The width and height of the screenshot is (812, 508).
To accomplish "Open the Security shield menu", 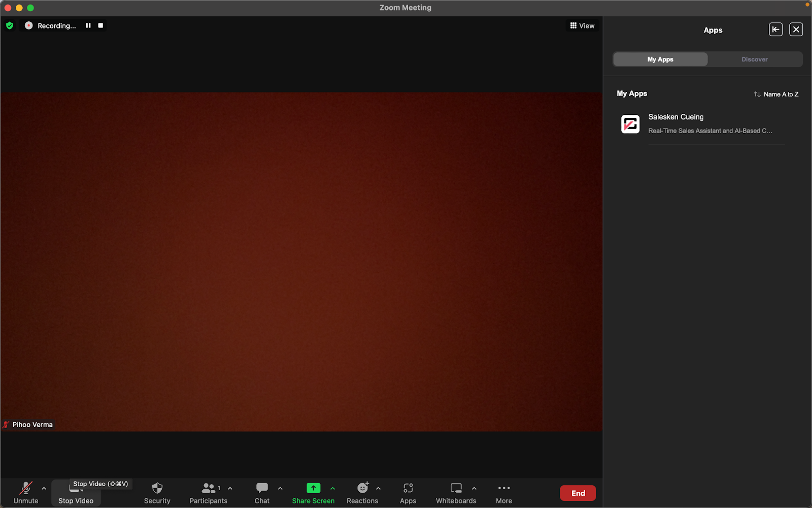I will tap(157, 493).
